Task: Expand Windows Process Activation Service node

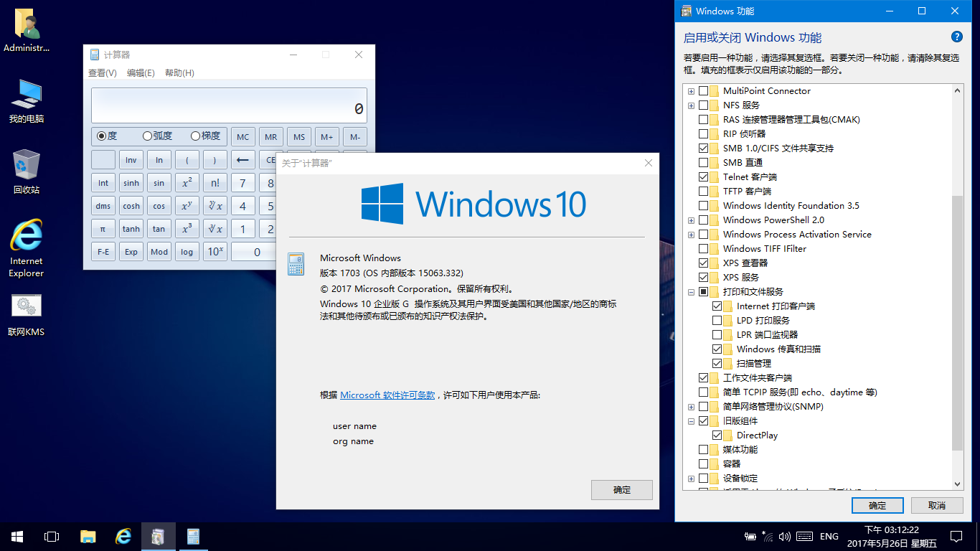Action: [692, 235]
